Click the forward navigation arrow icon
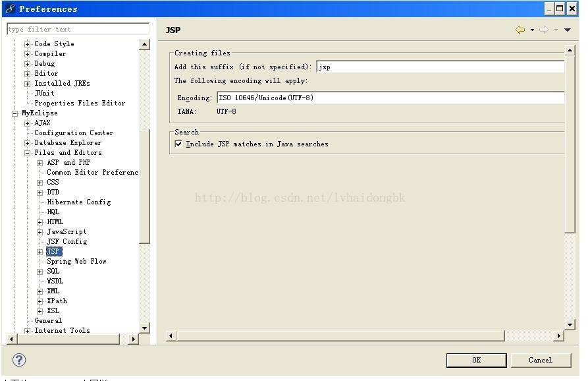The height and width of the screenshot is (381, 588). 544,30
